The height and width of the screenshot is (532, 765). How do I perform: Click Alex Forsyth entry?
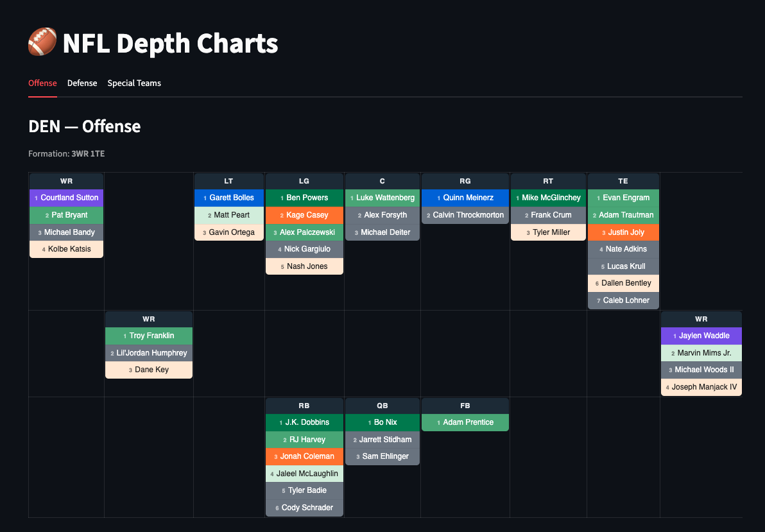pos(382,215)
